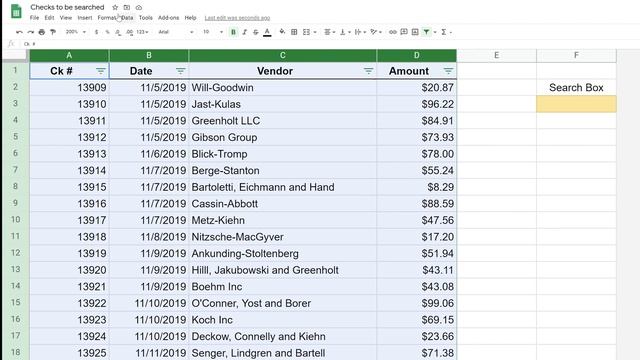The width and height of the screenshot is (640, 360).
Task: Print the spreadsheet
Action: coord(42,32)
